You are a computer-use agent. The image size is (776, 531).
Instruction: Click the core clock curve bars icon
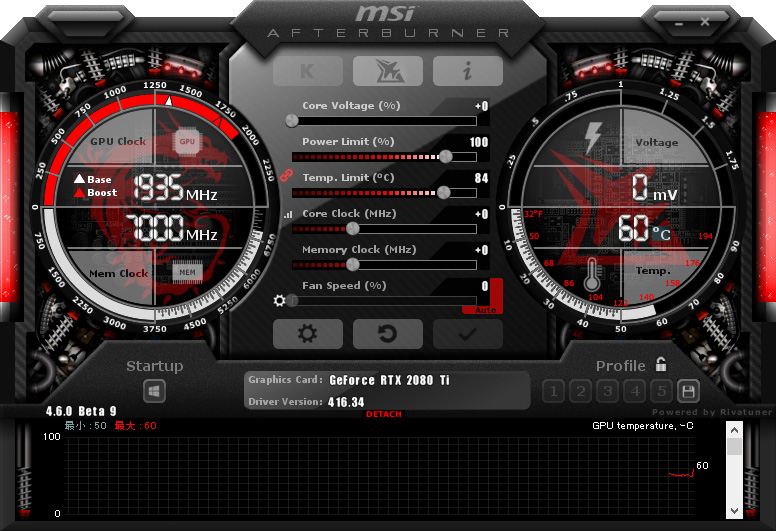pos(288,215)
